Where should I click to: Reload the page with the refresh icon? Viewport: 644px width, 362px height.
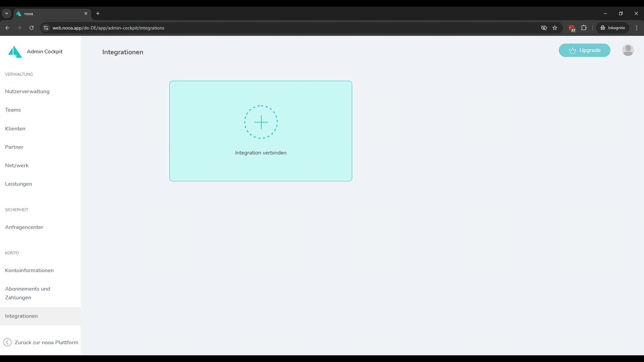(31, 28)
